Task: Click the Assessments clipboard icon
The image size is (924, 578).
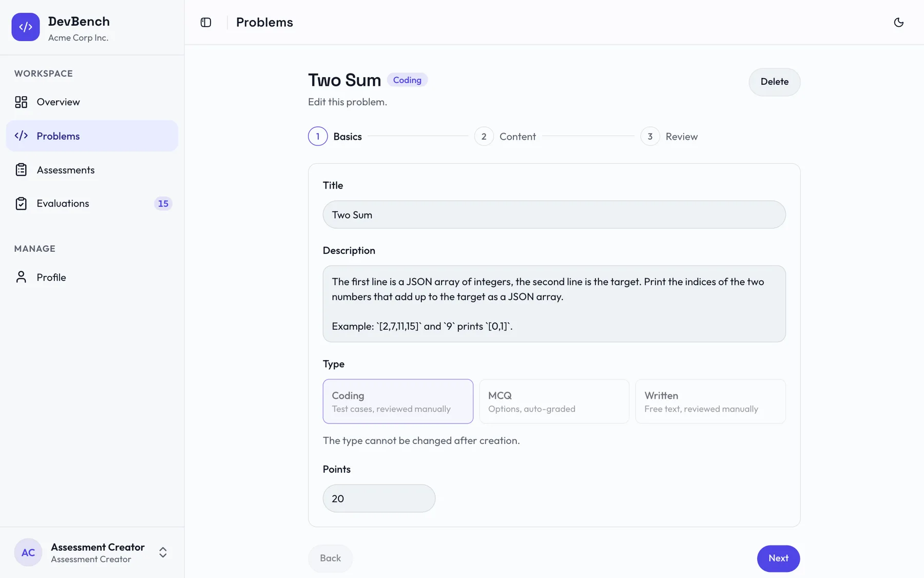Action: click(21, 170)
